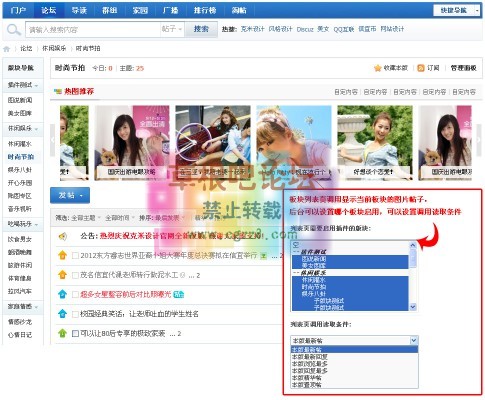Click the home icon in breadcrumb
The height and width of the screenshot is (400, 485).
pyautogui.click(x=7, y=49)
